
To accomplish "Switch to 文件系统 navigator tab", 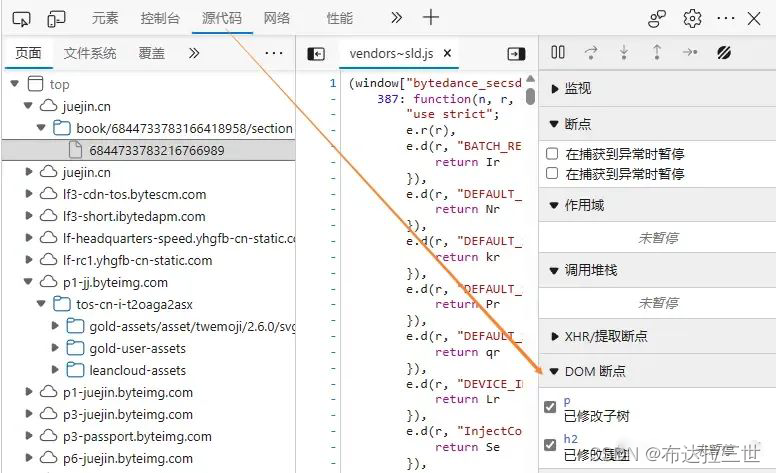I will pyautogui.click(x=90, y=53).
